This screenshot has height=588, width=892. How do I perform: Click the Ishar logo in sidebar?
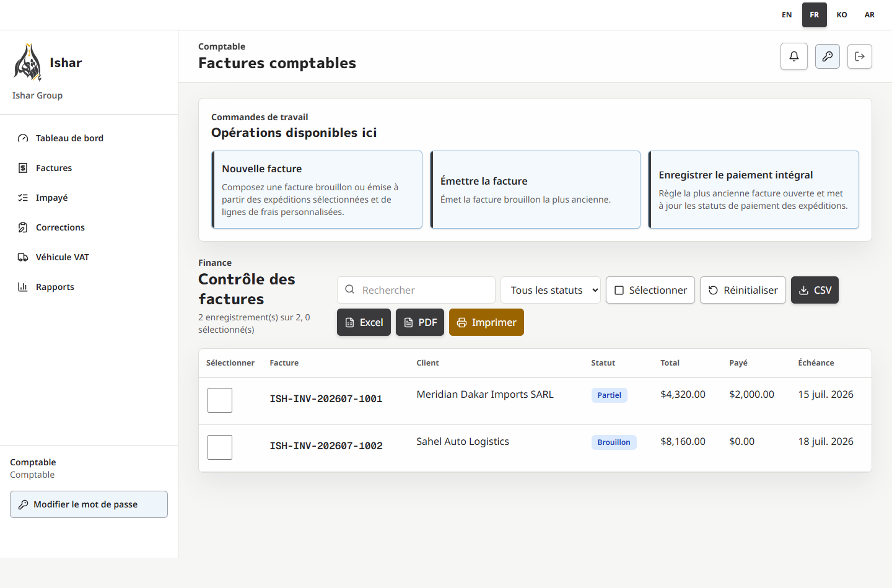[28, 63]
